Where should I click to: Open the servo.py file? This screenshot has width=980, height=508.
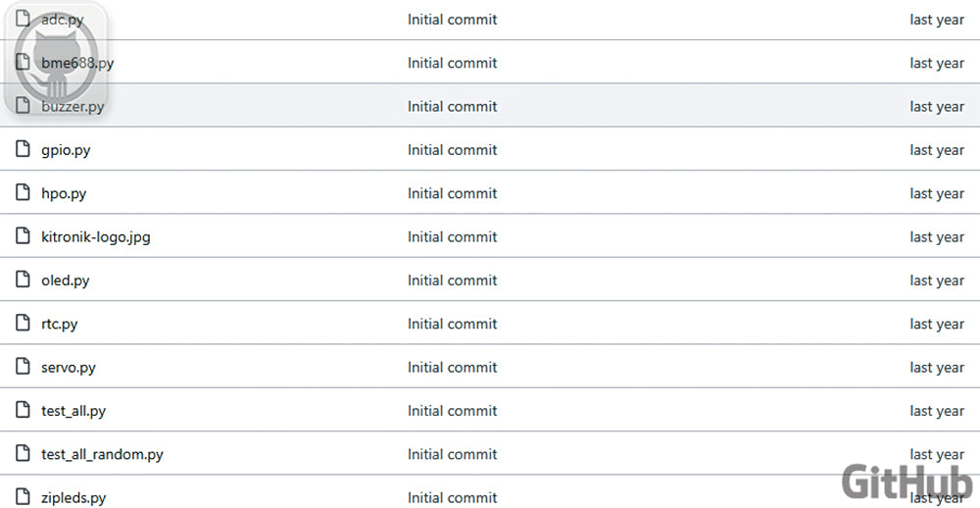(68, 368)
